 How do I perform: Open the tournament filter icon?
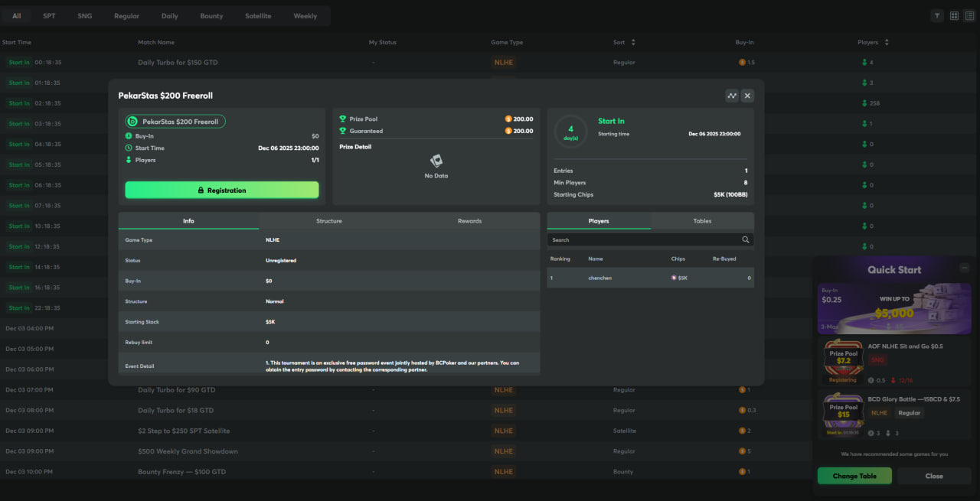[937, 15]
